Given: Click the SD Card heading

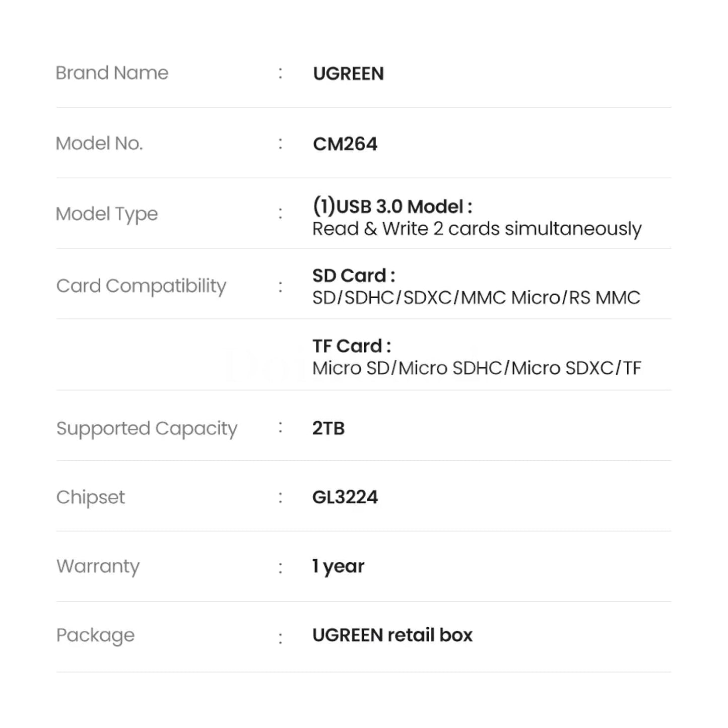Looking at the screenshot, I should click(x=353, y=276).
